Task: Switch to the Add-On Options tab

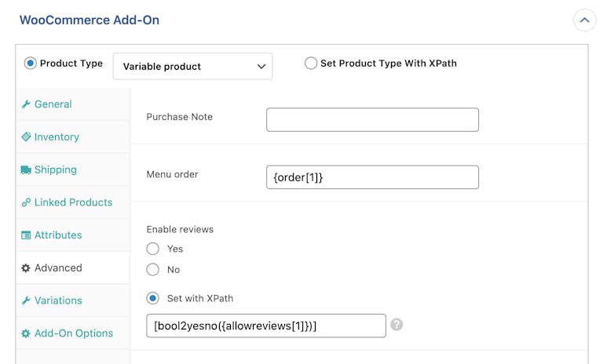Action: pyautogui.click(x=73, y=333)
